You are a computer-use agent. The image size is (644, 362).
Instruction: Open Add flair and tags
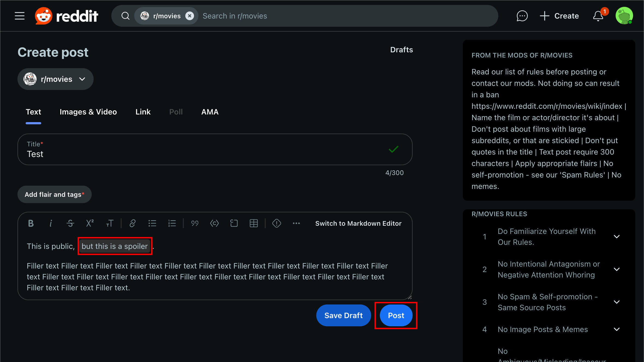click(x=55, y=194)
